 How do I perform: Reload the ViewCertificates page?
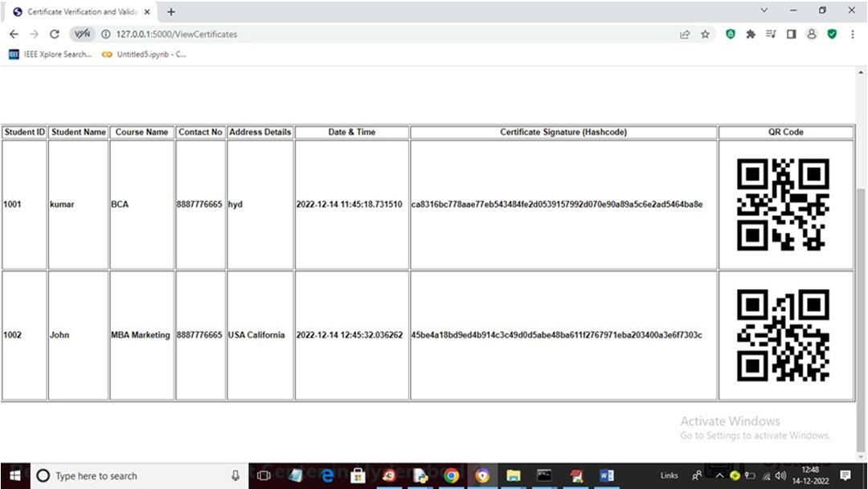point(55,35)
